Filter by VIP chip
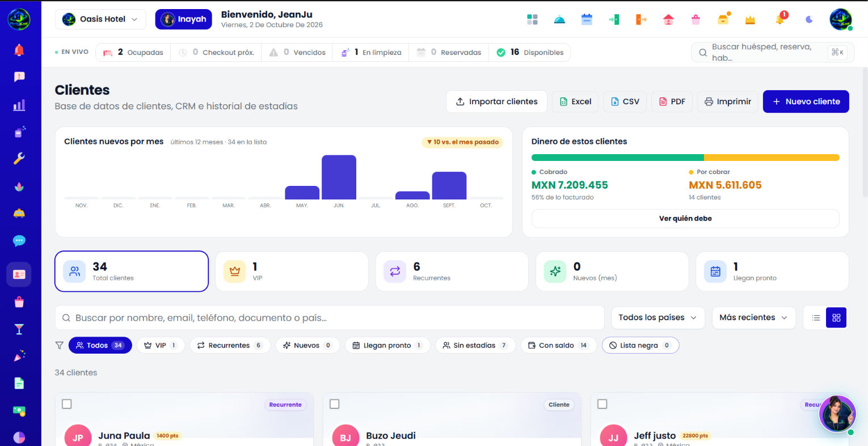This screenshot has width=868, height=446. point(161,345)
